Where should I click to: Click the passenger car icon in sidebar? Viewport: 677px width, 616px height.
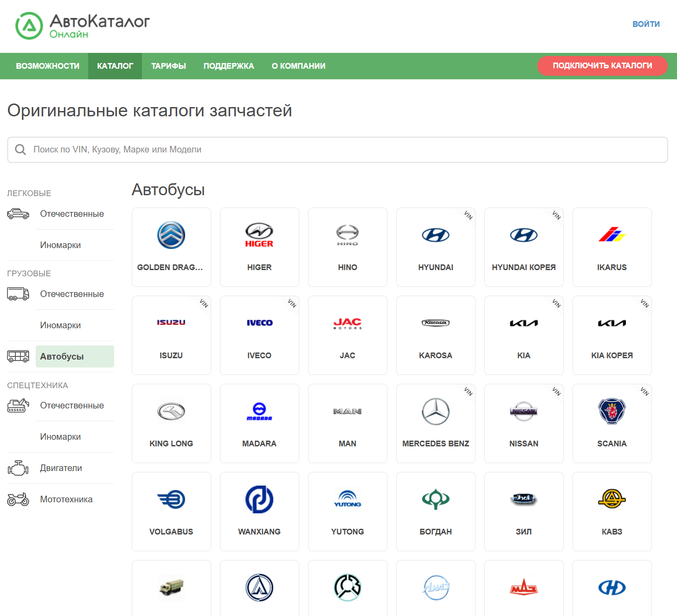(x=18, y=214)
